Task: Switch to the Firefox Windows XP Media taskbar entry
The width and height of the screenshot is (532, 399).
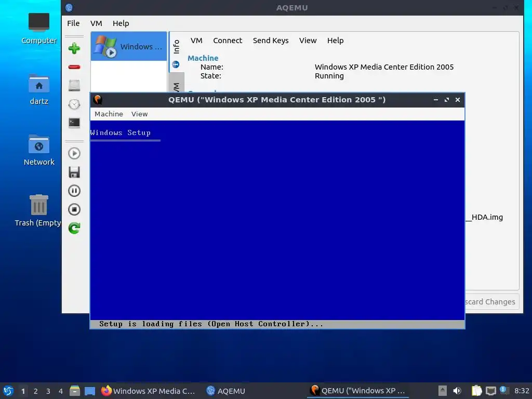Action: [148, 391]
